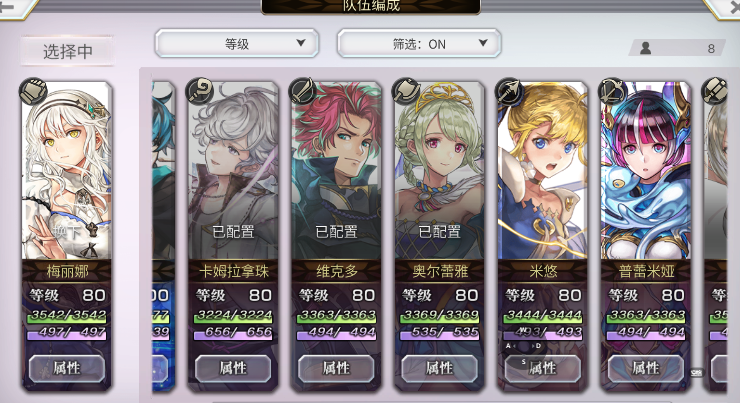Open 属性 for 梅丽娜
740x403 pixels.
coord(67,368)
